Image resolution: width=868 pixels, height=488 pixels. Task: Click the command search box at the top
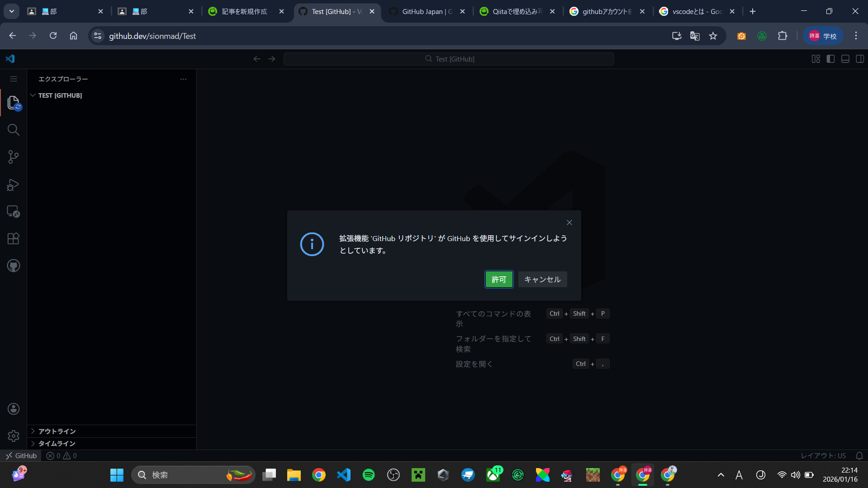pyautogui.click(x=449, y=59)
